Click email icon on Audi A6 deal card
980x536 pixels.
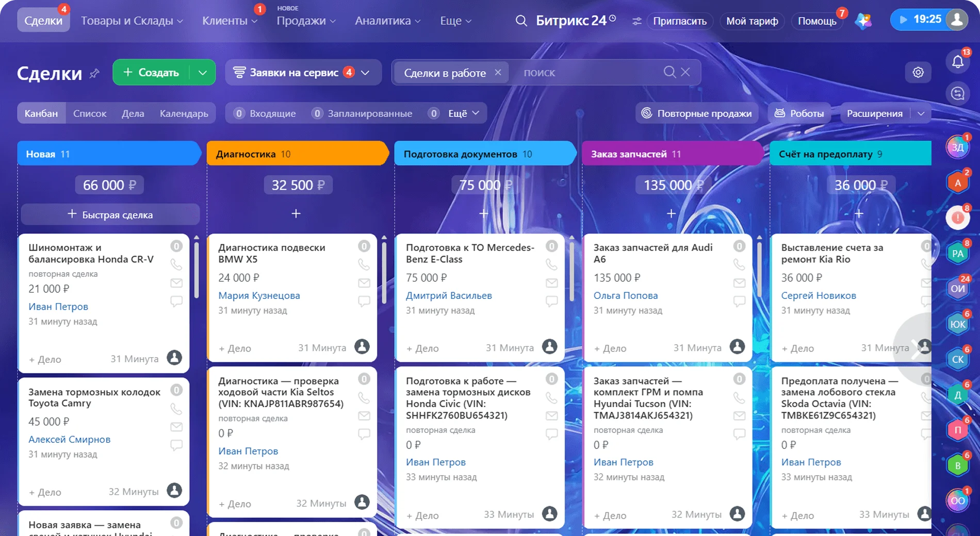tap(739, 283)
